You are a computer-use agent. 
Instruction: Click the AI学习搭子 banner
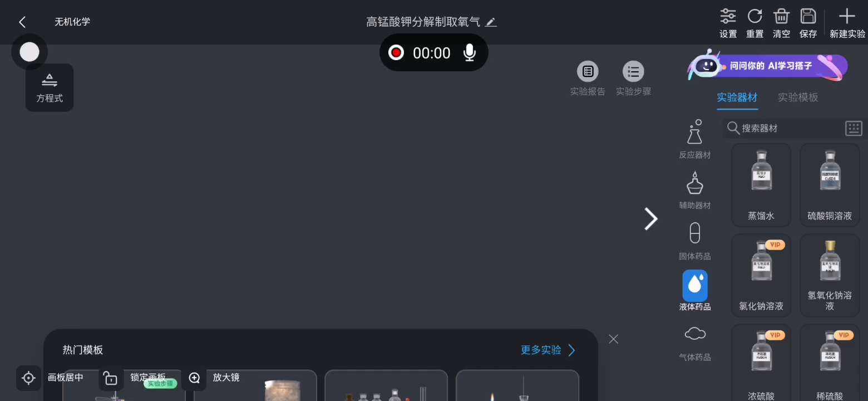[767, 65]
